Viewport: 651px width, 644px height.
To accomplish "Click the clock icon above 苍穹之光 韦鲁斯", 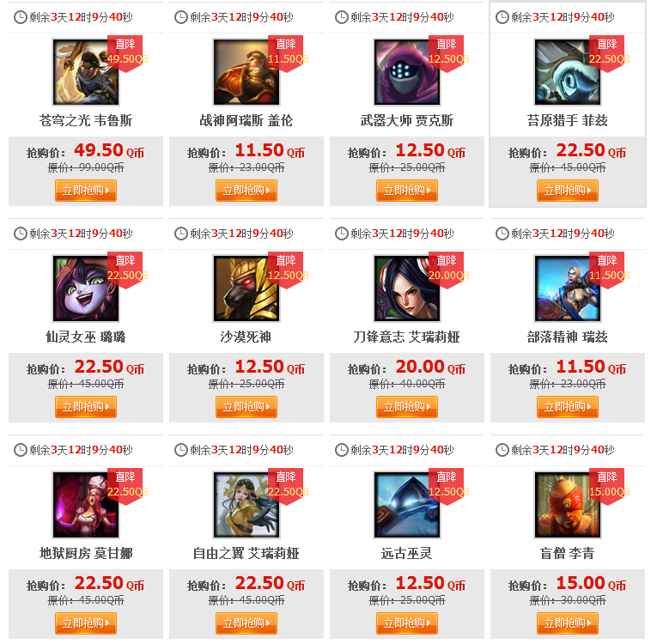I will [21, 17].
